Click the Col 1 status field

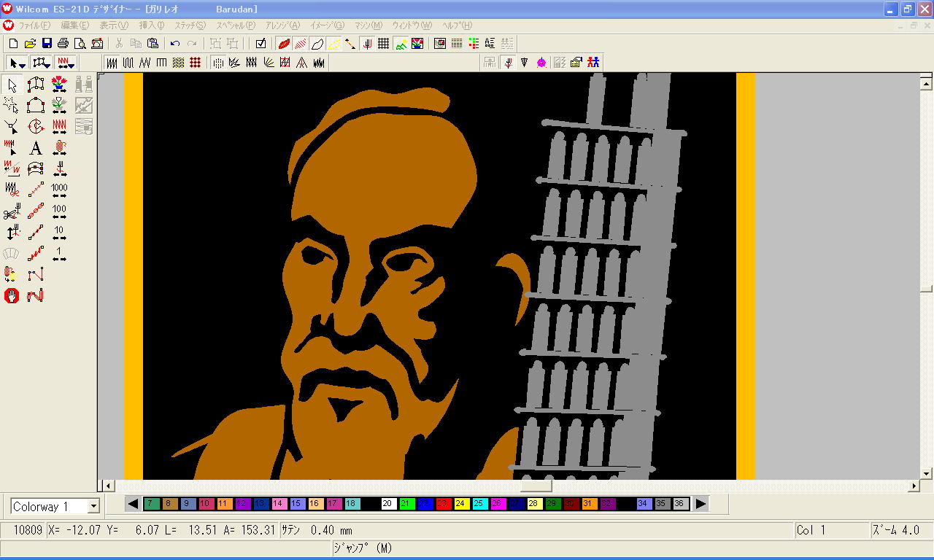coord(831,530)
